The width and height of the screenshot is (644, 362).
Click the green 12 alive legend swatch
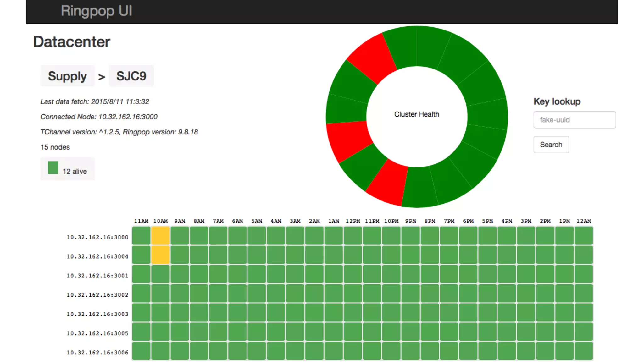point(53,168)
